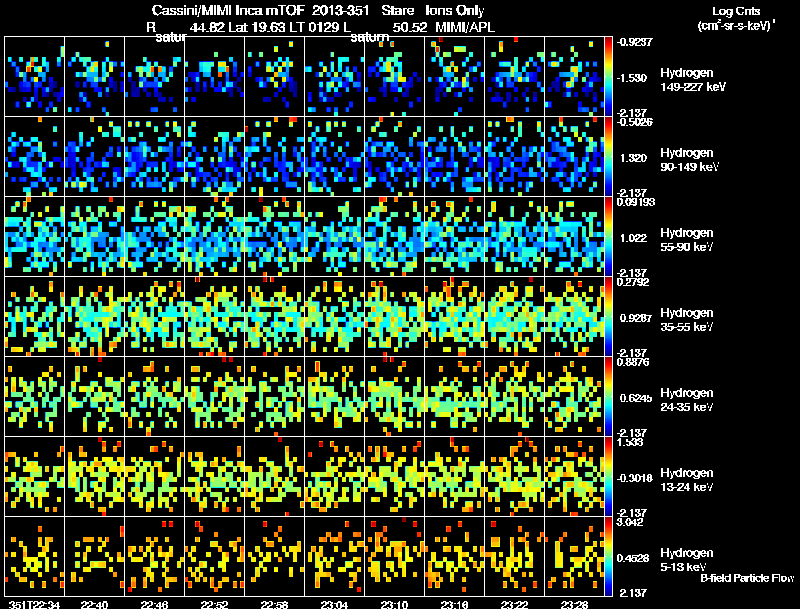Click the Cassini/MIMI Inca mTOF title text
Screen dimensions: 800x609
[x=228, y=11]
